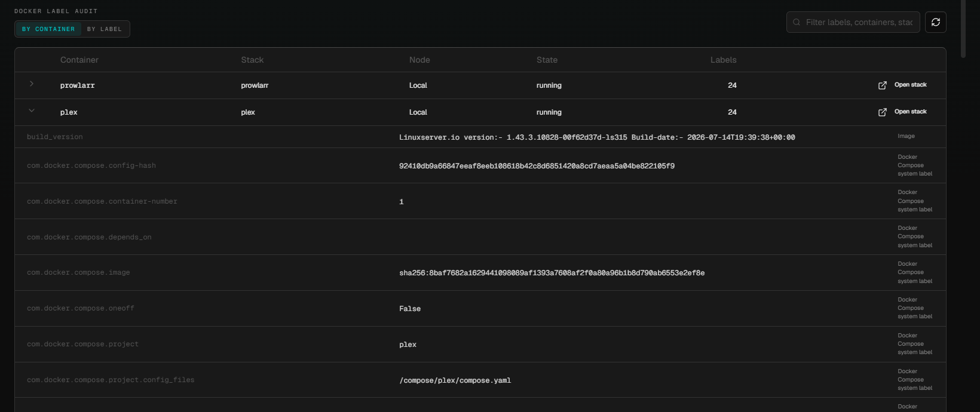Click external link icon in prowlarr row
Screen dimensions: 980x412
[x=882, y=85]
